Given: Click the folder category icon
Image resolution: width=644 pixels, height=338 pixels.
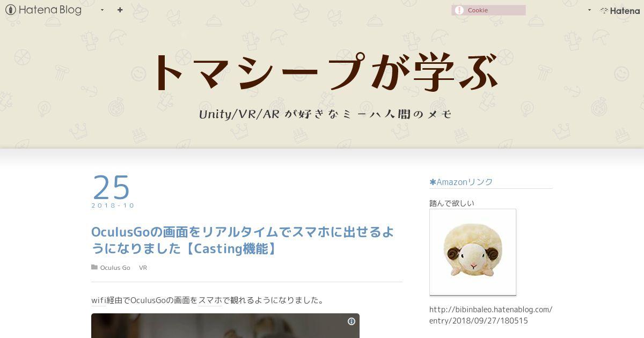Looking at the screenshot, I should coord(94,267).
